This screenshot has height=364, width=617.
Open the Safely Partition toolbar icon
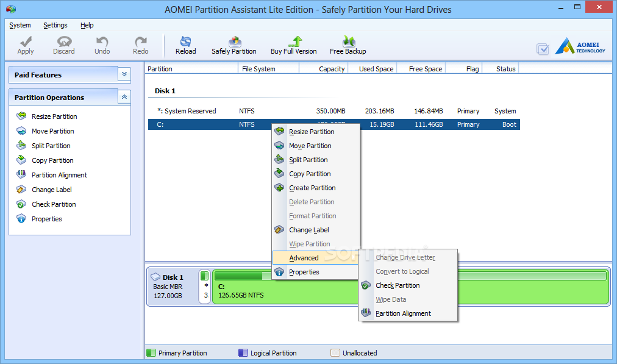235,41
